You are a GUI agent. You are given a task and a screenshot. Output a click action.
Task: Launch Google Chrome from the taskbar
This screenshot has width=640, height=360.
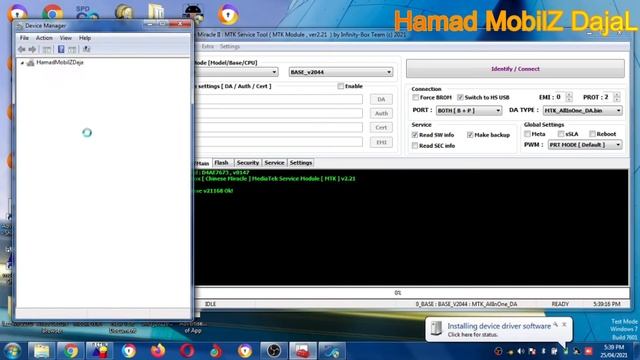click(71, 351)
